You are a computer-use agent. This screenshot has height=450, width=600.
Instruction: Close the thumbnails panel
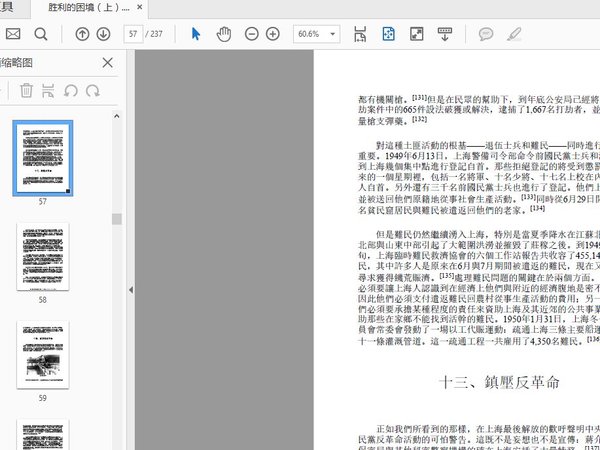(x=108, y=63)
